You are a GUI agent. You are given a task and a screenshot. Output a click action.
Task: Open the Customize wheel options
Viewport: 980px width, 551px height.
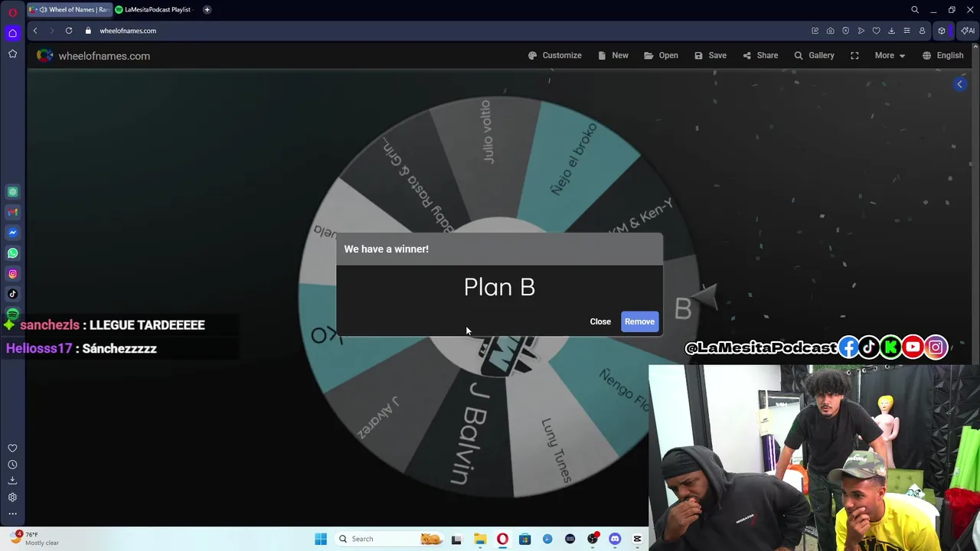click(554, 55)
